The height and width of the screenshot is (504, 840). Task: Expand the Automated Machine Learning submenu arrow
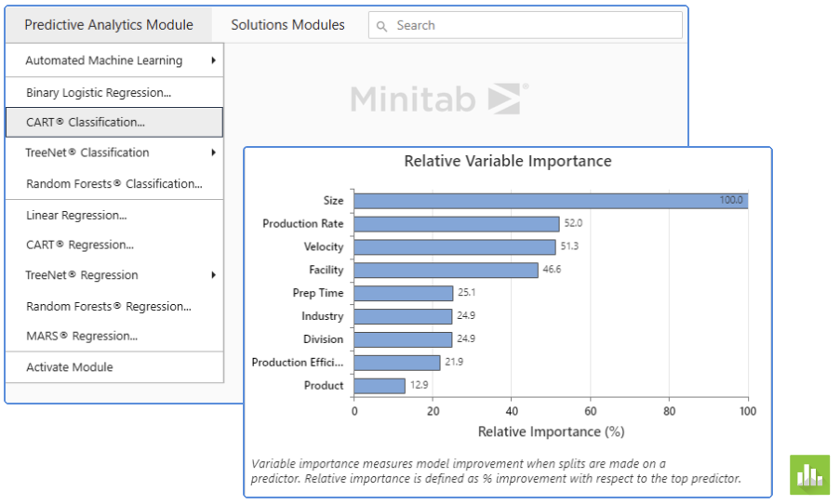click(x=213, y=60)
